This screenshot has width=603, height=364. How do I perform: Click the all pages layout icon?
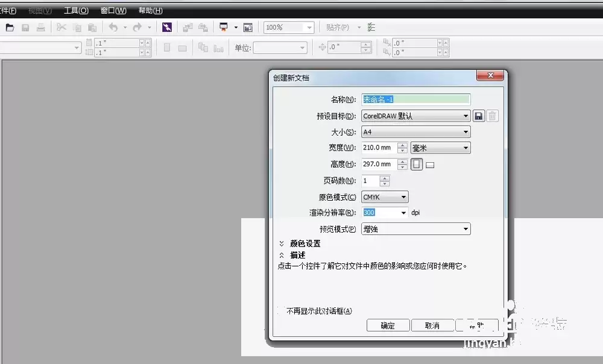[203, 48]
